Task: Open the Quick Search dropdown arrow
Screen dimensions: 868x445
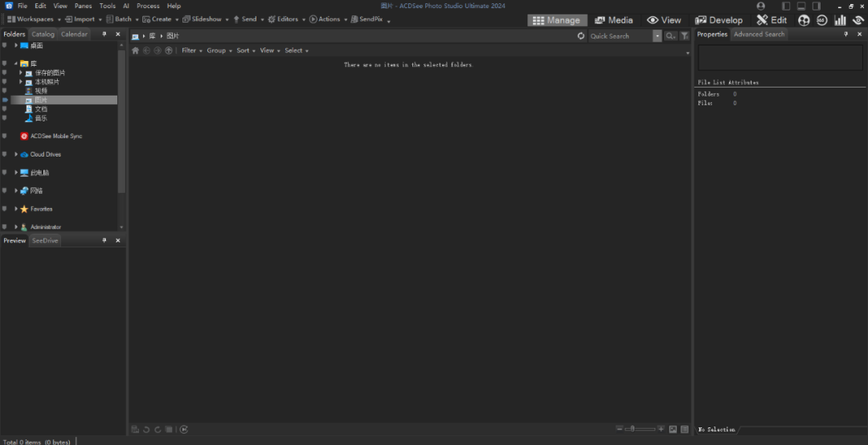Action: pyautogui.click(x=657, y=36)
